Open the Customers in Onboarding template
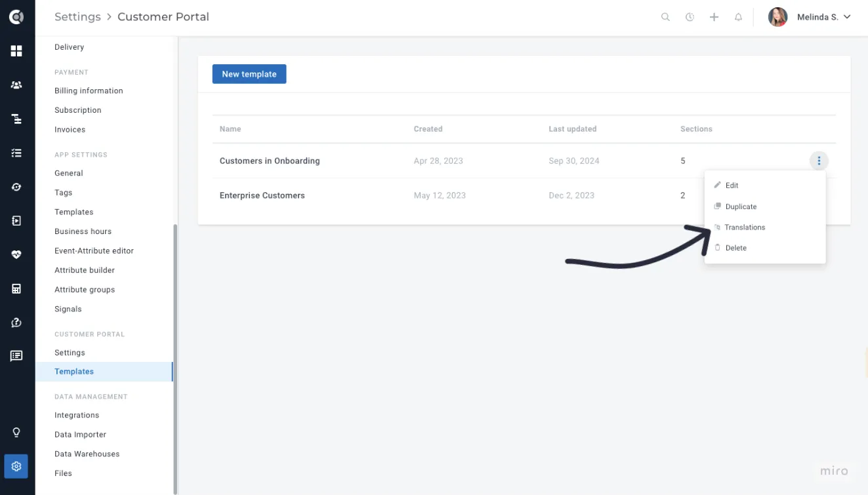This screenshot has width=868, height=495. coord(270,161)
